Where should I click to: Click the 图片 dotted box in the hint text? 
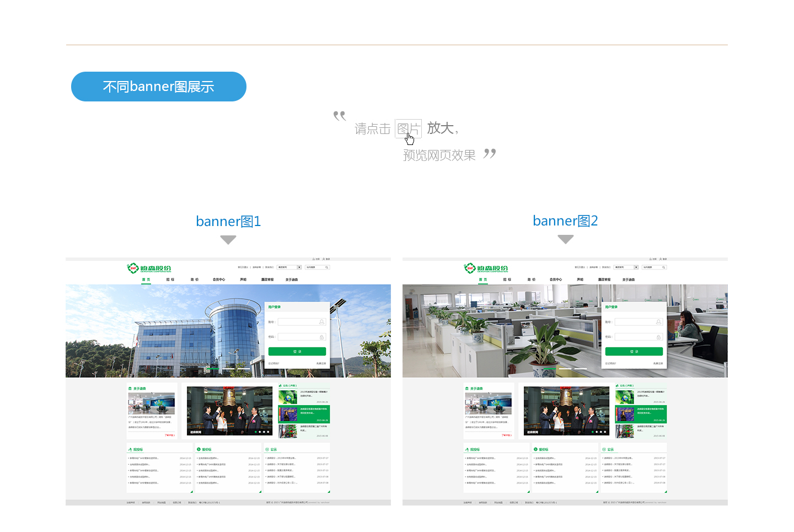(408, 129)
